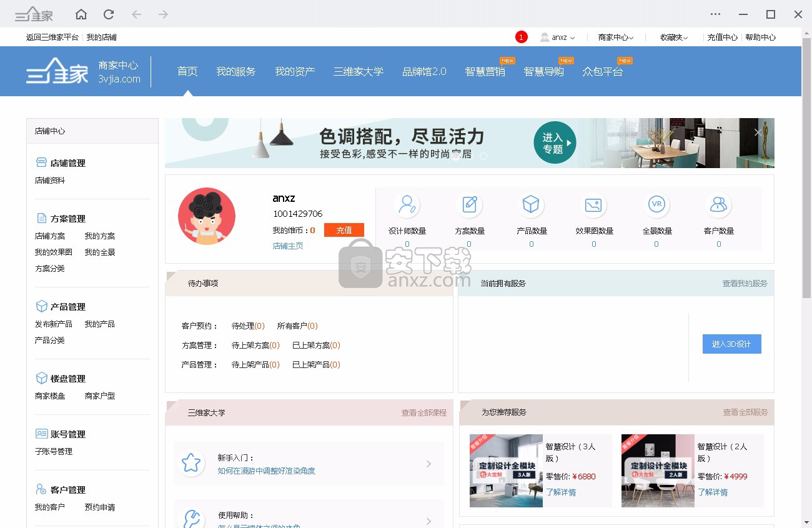Click the 楼盘管理 cube icon

(41, 378)
